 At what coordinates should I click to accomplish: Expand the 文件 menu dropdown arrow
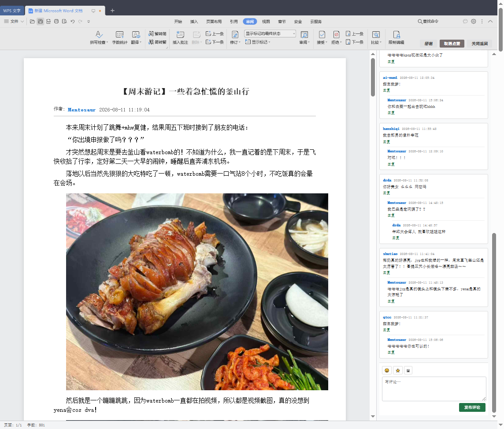pyautogui.click(x=22, y=21)
